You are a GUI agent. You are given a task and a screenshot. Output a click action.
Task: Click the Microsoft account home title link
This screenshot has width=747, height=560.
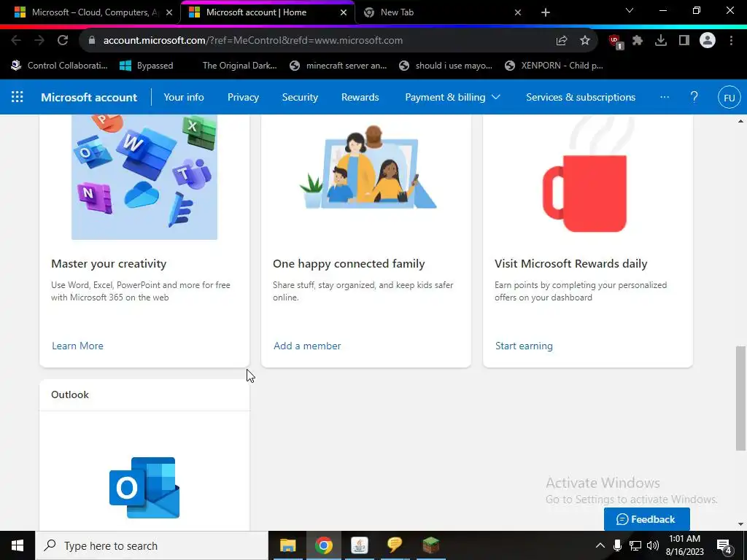[x=89, y=97]
